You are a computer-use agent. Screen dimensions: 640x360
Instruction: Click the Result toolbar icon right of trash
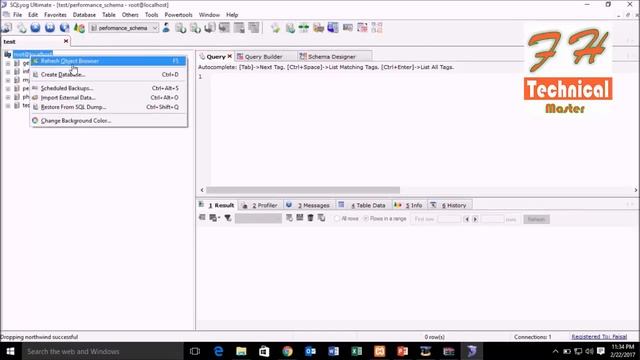pos(322,218)
